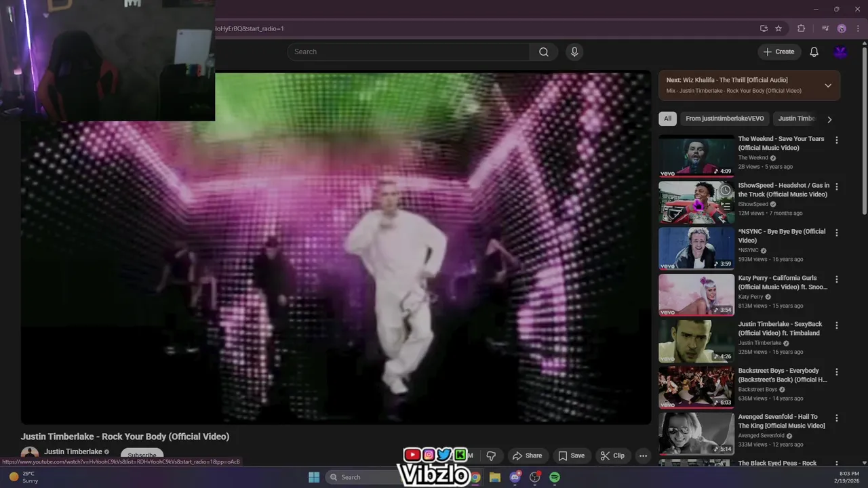
Task: Open Katy Perry - California Gurls title
Action: [x=783, y=283]
